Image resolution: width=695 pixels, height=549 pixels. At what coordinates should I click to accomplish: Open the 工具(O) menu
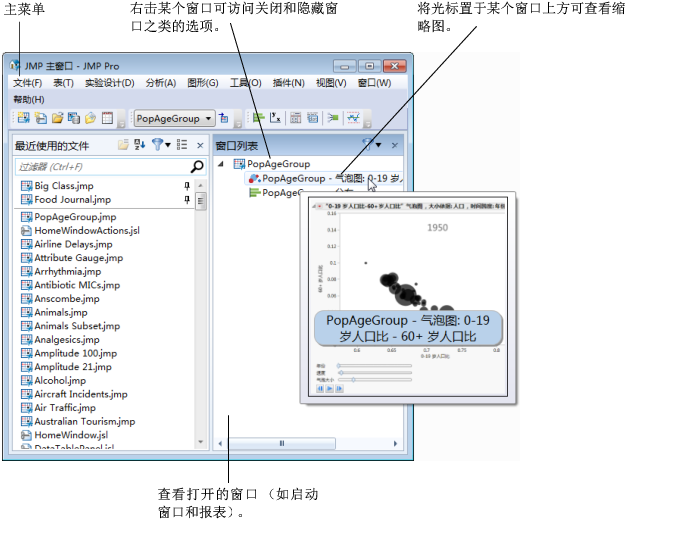[x=246, y=83]
